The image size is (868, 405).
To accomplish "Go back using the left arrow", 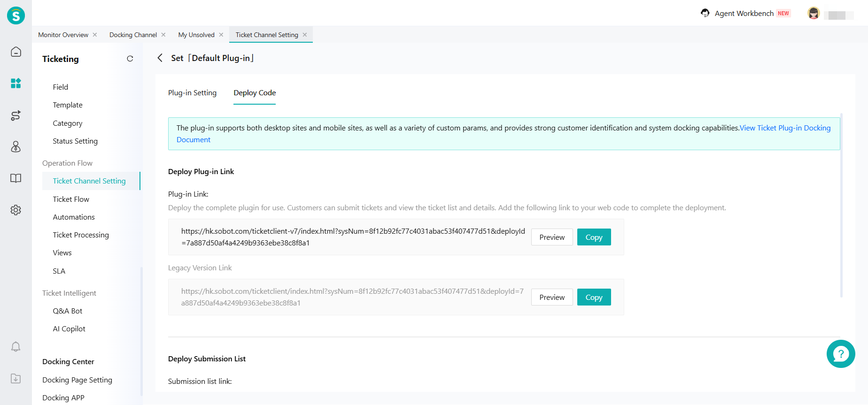I will [160, 58].
